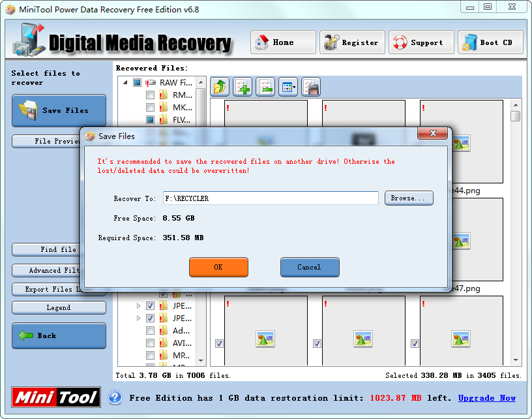Click the thumbnail pane scrollbar thumb
The height and width of the screenshot is (419, 532).
point(516,116)
